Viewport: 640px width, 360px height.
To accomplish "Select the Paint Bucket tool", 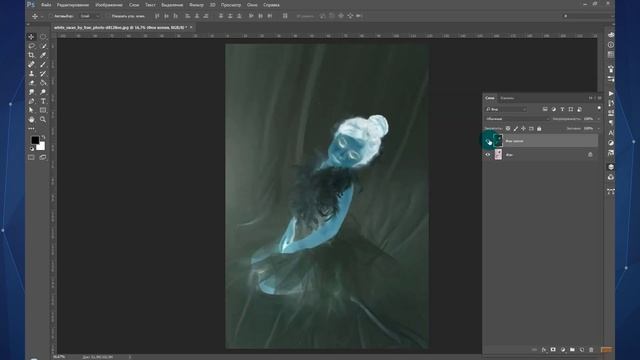I will 43,83.
